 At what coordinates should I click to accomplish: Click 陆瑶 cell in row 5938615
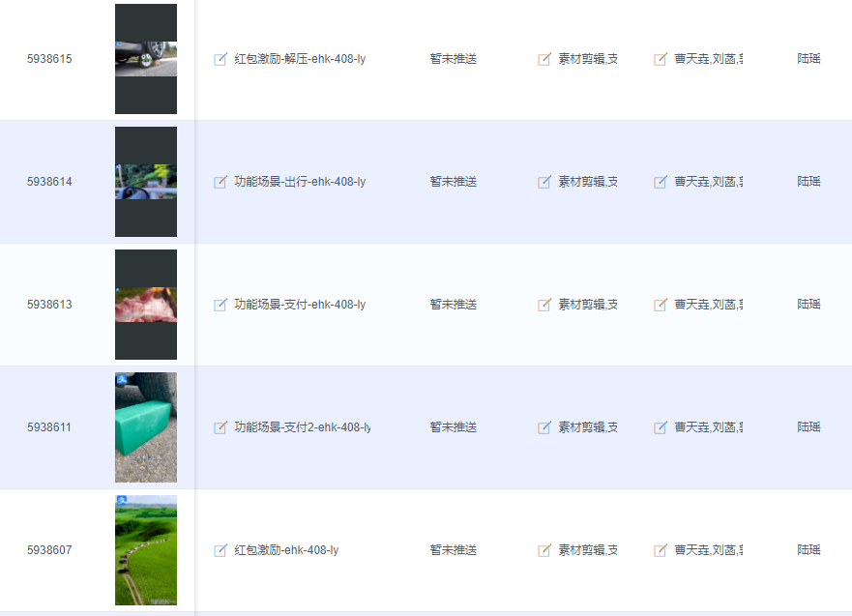808,59
